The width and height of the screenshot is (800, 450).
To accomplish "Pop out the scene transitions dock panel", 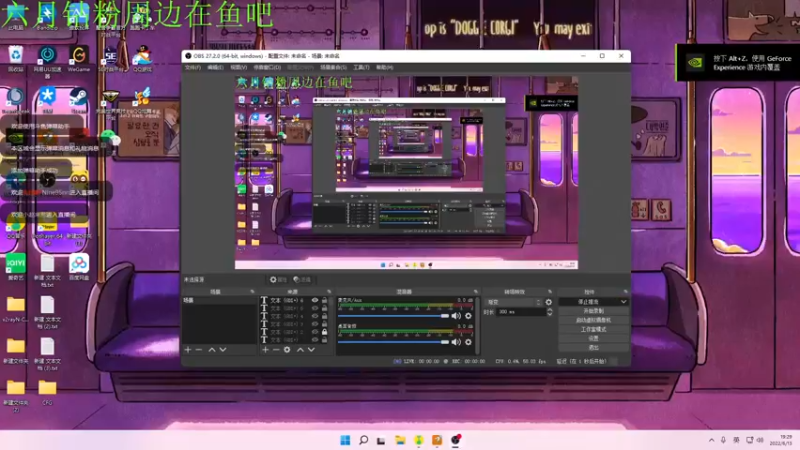I will (550, 292).
